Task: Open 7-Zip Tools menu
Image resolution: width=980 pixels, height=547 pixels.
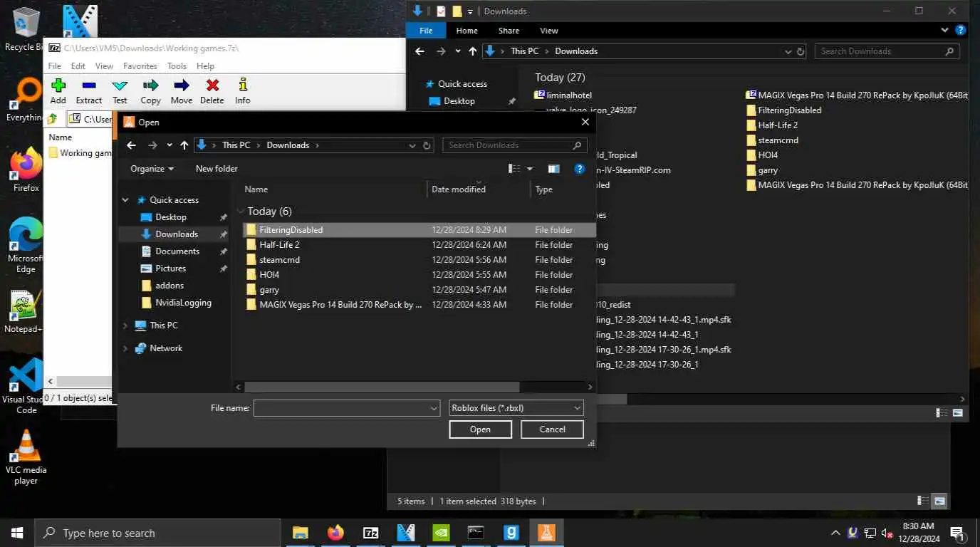Action: (177, 66)
